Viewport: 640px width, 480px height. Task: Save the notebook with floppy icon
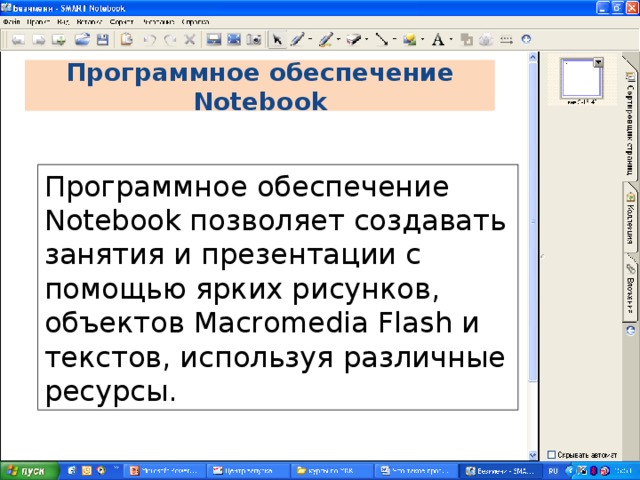pos(102,40)
